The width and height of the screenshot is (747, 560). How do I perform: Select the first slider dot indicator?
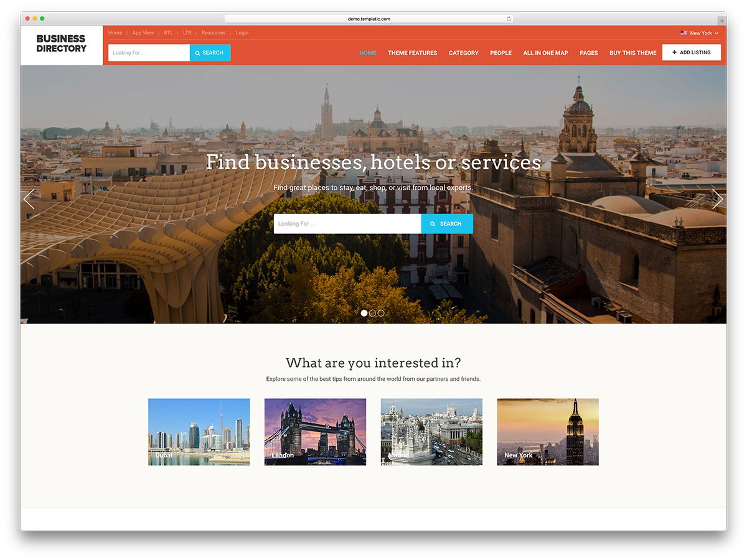click(x=364, y=313)
